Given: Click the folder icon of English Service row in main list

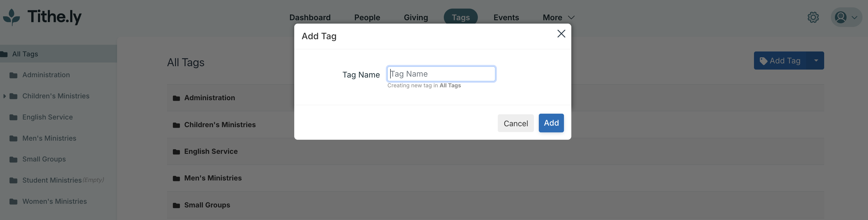Looking at the screenshot, I should pyautogui.click(x=176, y=152).
